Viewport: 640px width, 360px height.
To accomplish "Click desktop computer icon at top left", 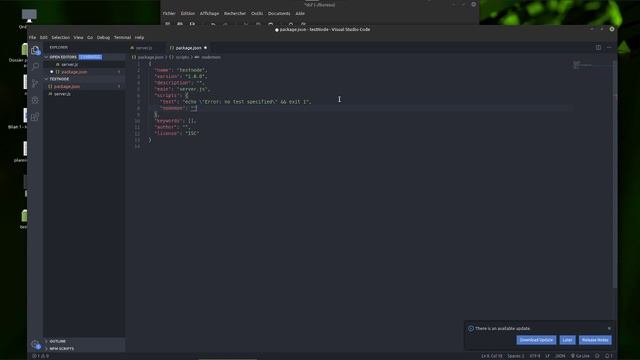I will [29, 16].
